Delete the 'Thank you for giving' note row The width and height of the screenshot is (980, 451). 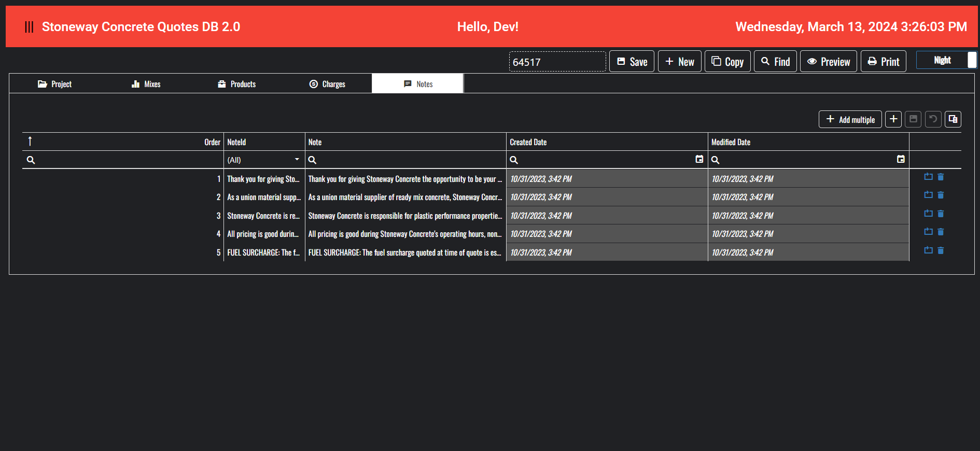click(941, 177)
